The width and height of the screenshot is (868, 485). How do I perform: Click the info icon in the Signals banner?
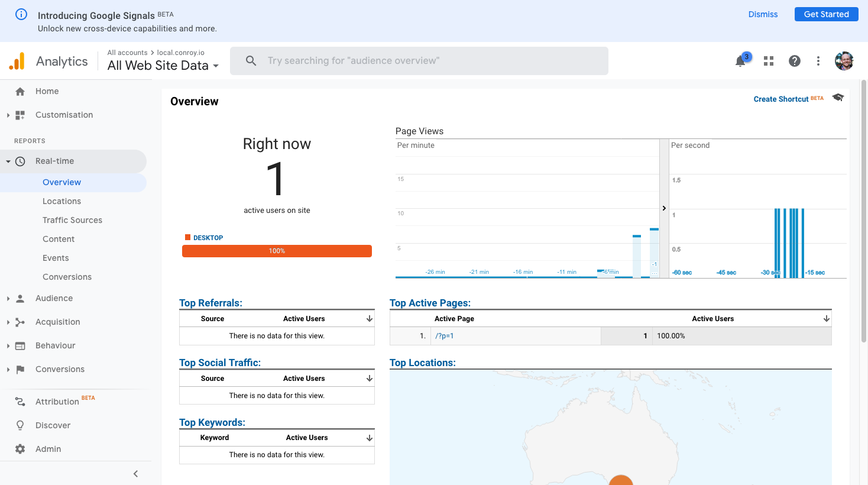click(x=22, y=14)
